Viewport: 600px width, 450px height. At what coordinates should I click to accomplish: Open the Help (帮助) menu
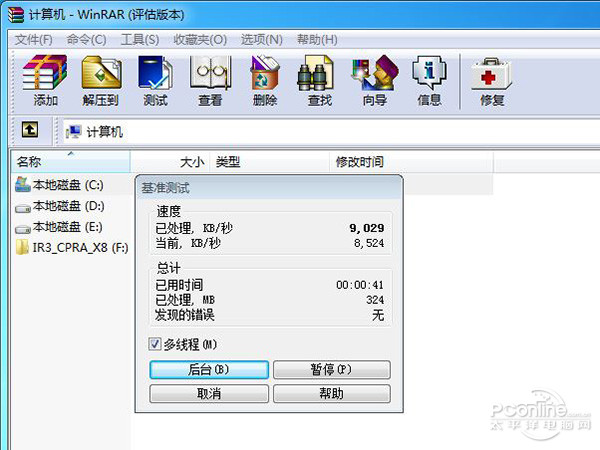coord(317,39)
